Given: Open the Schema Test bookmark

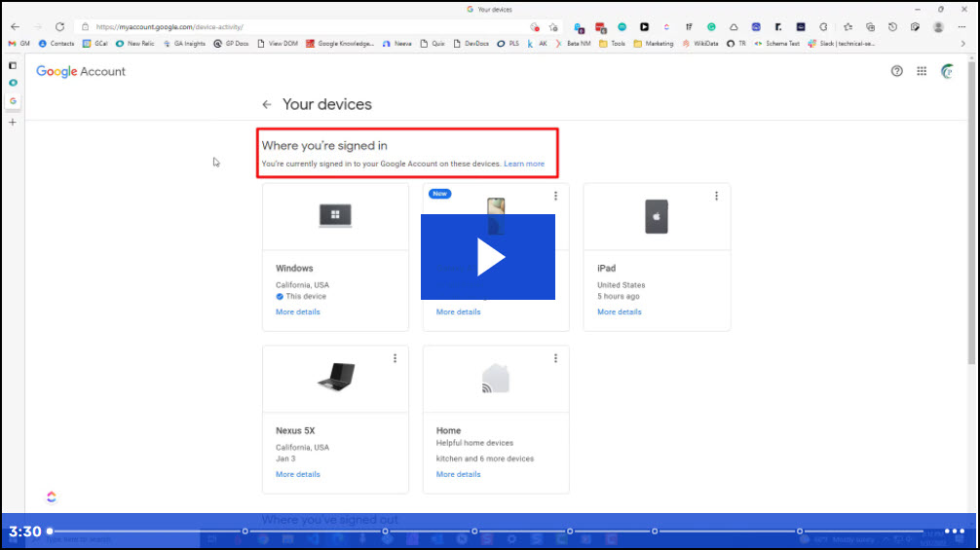Looking at the screenshot, I should pyautogui.click(x=776, y=44).
